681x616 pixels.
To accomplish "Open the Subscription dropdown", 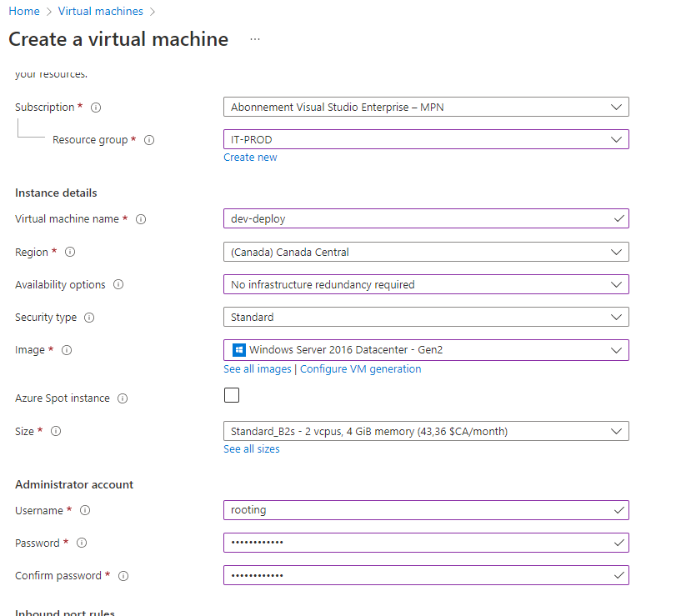I will click(x=426, y=107).
